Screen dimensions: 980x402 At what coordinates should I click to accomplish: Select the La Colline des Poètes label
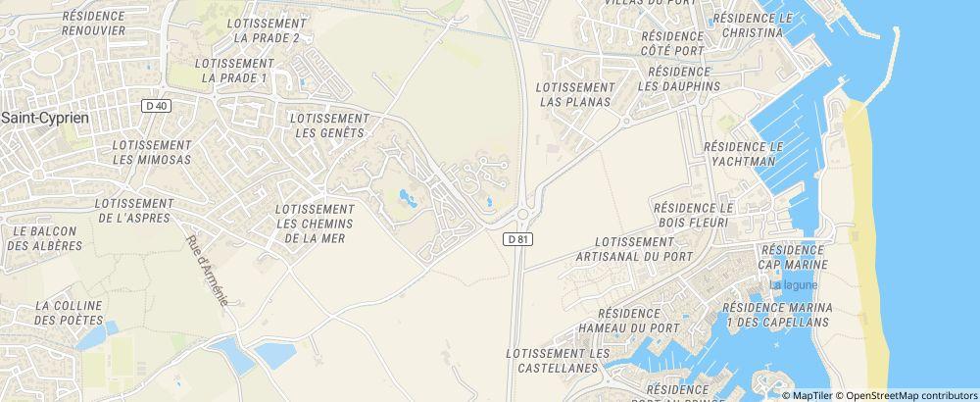[69, 313]
